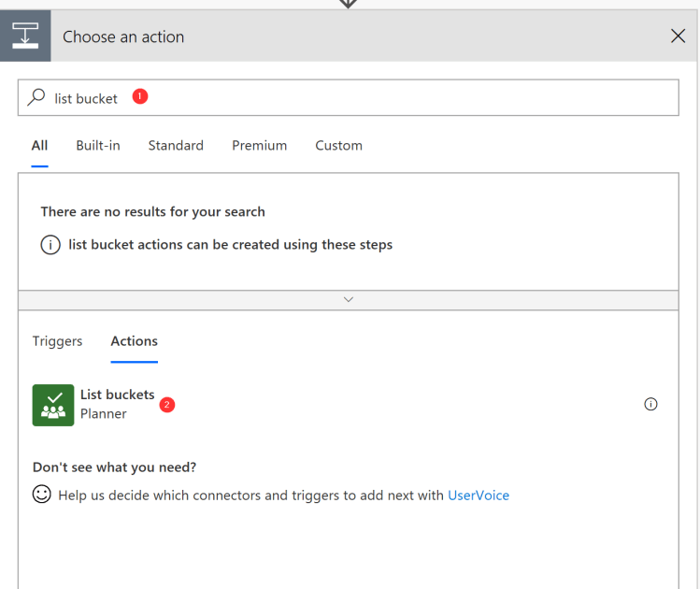700x589 pixels.
Task: Switch to the Built-in tab
Action: pos(98,146)
